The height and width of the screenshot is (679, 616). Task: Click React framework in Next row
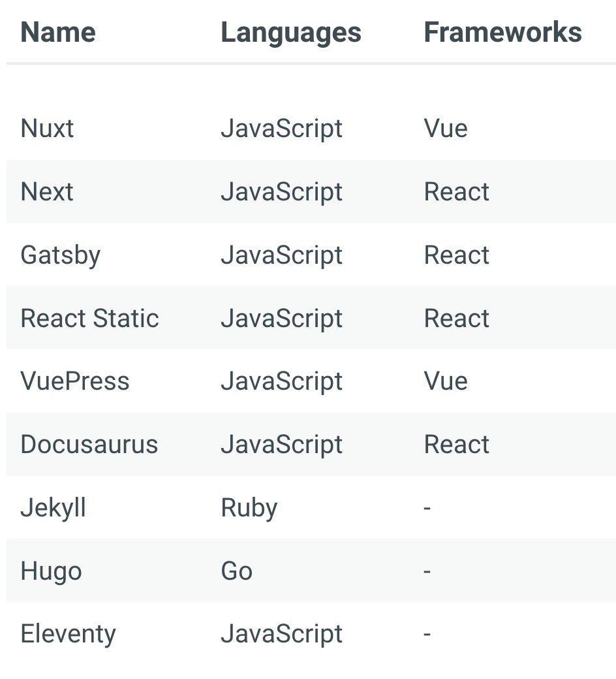(x=456, y=192)
